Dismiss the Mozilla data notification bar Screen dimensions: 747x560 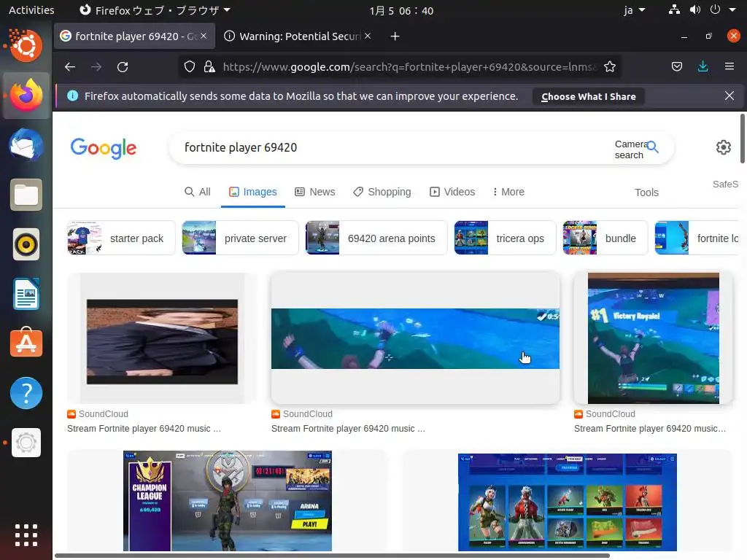tap(729, 96)
